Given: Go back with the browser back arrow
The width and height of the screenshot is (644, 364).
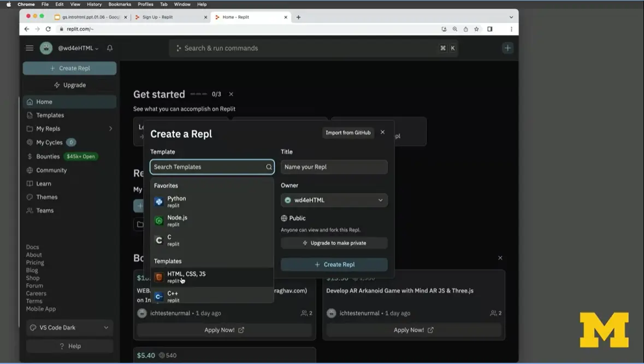Looking at the screenshot, I should pos(27,29).
